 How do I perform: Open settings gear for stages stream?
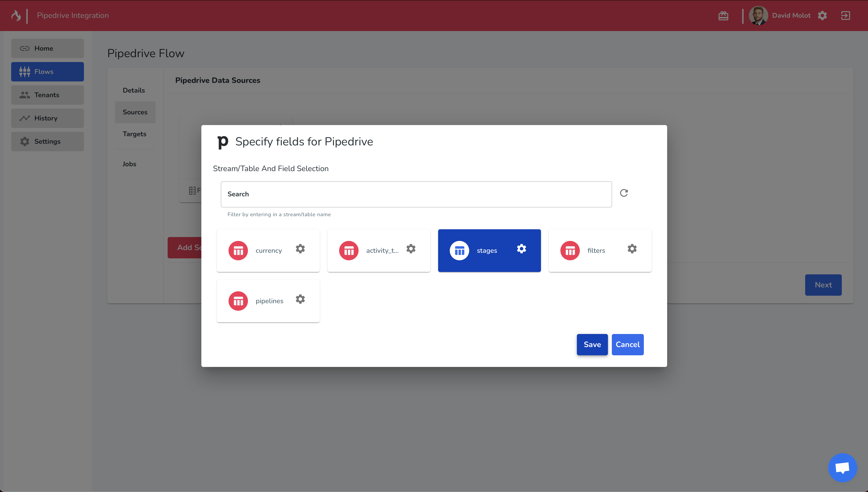(521, 249)
